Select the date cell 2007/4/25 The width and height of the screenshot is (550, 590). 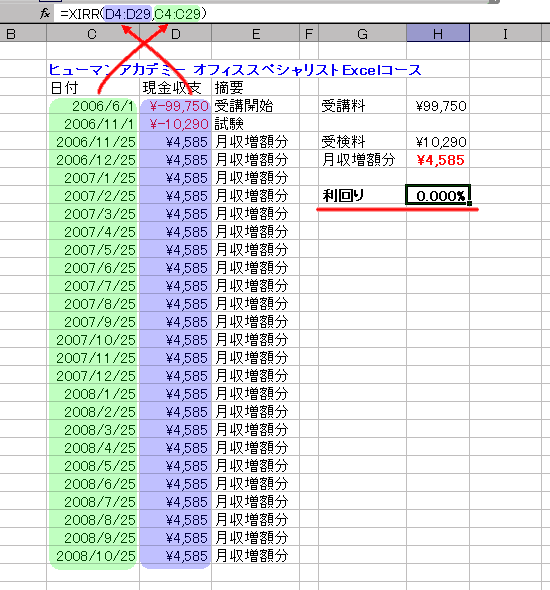93,232
